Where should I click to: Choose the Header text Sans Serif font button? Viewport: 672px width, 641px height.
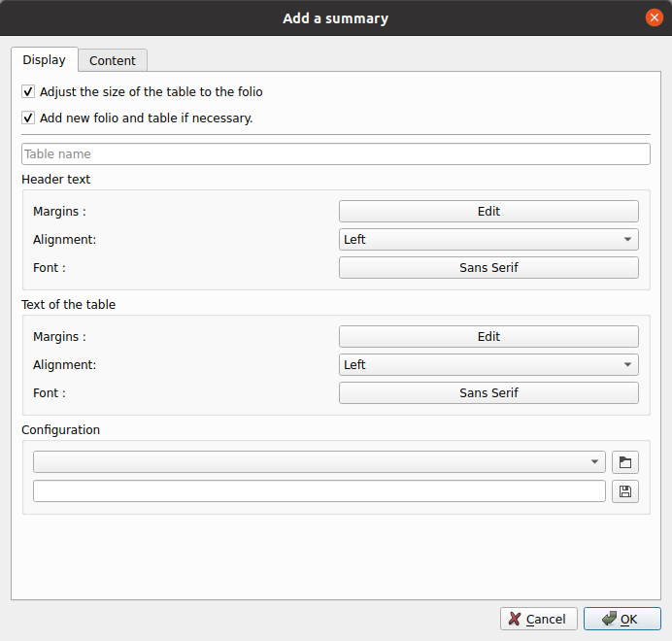[x=488, y=268]
